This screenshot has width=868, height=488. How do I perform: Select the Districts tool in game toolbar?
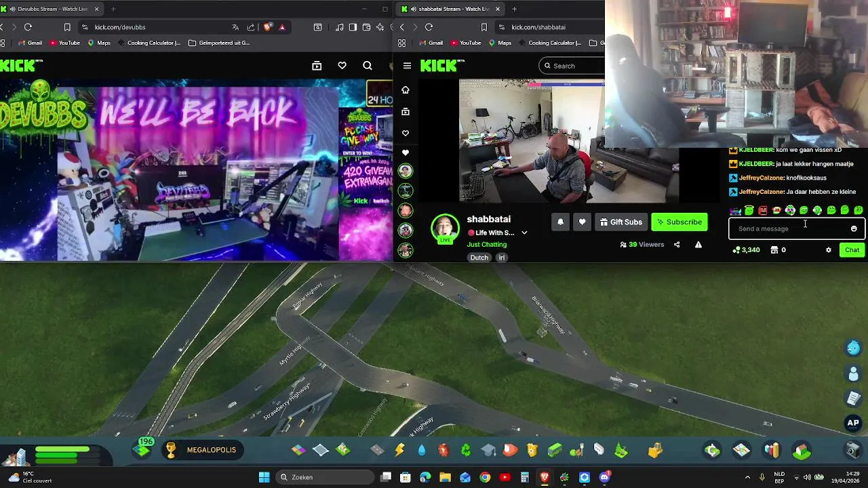(321, 450)
